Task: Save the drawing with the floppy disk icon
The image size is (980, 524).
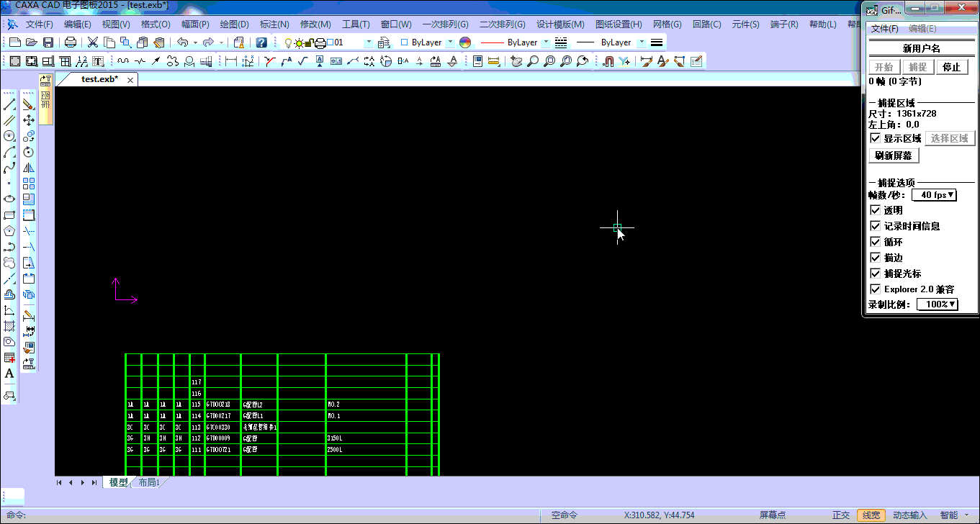Action: click(48, 42)
